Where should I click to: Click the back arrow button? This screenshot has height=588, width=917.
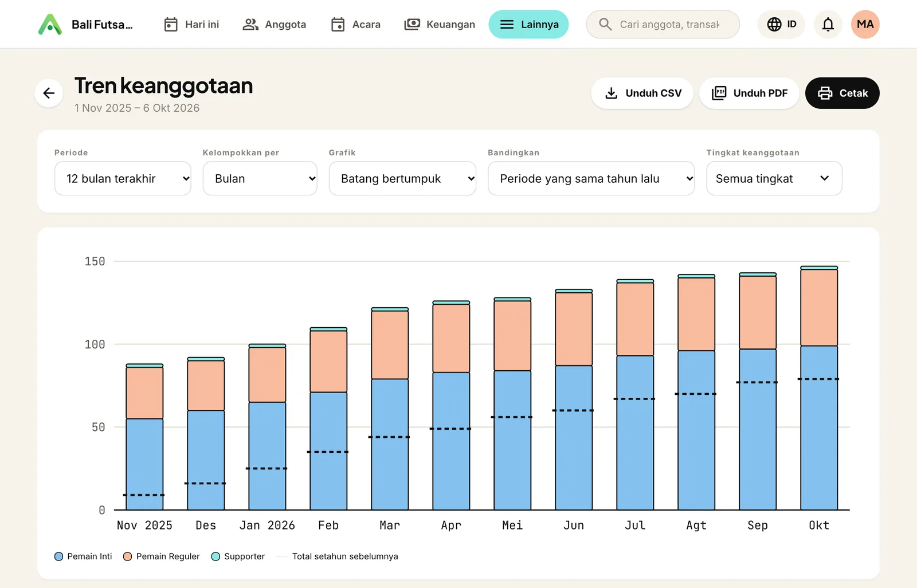point(49,93)
